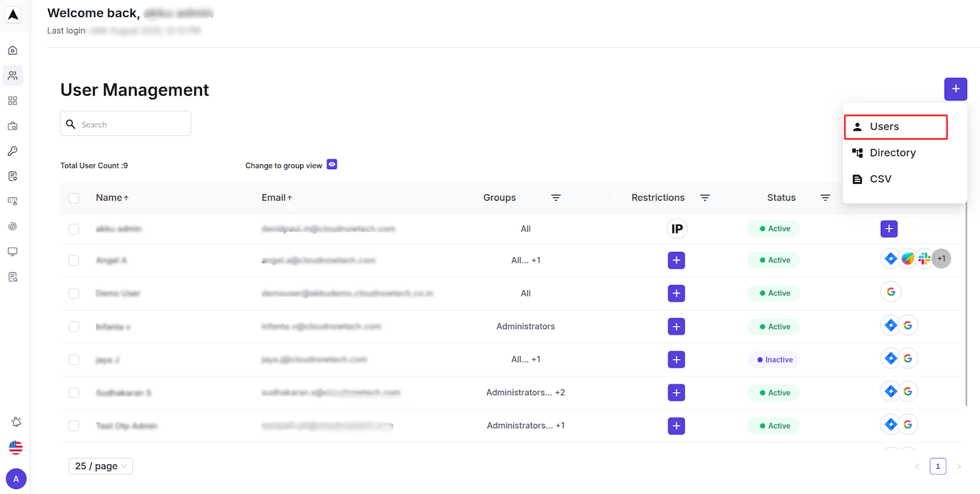The image size is (980, 494).
Task: Add restriction for Demo User row
Action: 676,293
